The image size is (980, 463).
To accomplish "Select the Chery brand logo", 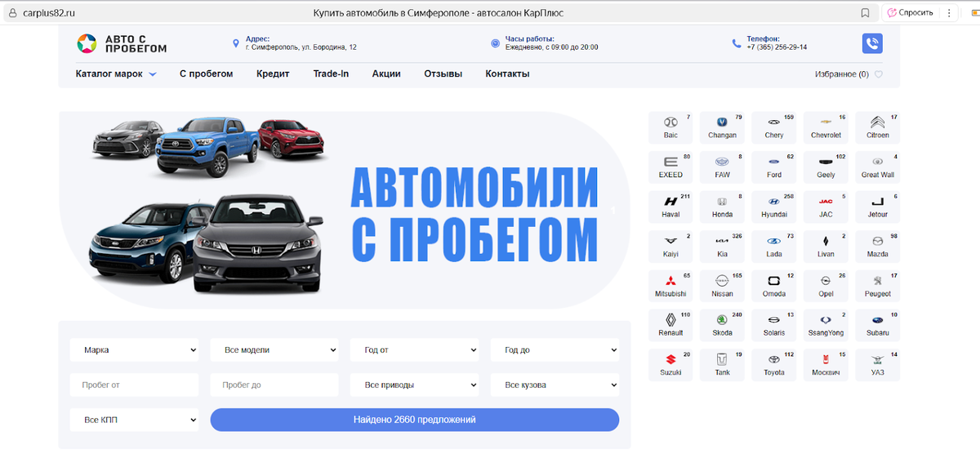I will coord(774,122).
